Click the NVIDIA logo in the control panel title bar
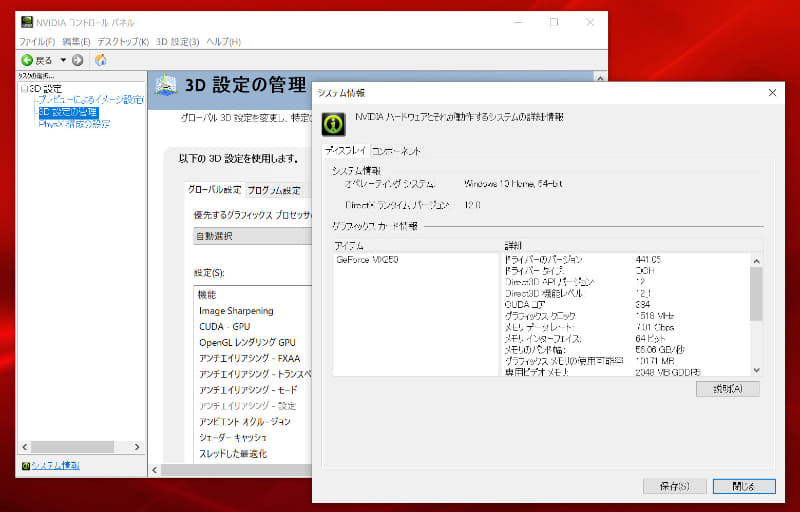 coord(27,22)
